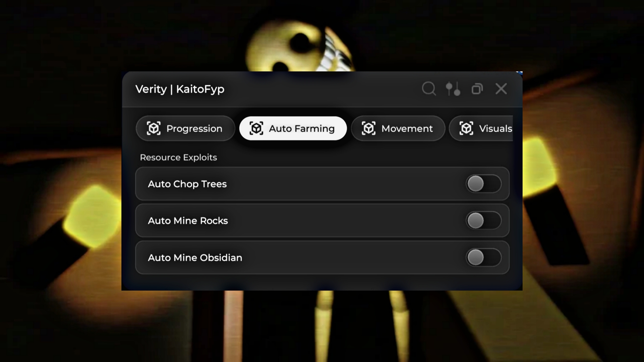
Task: Open the sliders settings icon
Action: click(x=453, y=89)
